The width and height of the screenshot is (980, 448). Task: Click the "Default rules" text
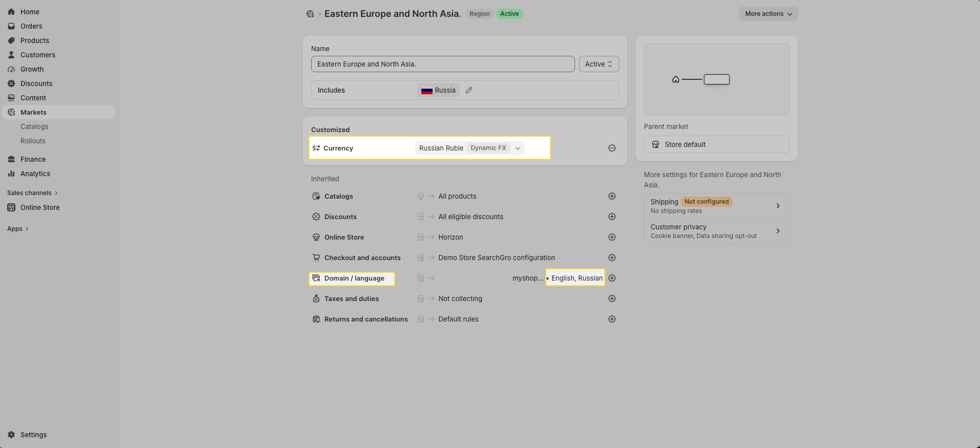tap(458, 319)
